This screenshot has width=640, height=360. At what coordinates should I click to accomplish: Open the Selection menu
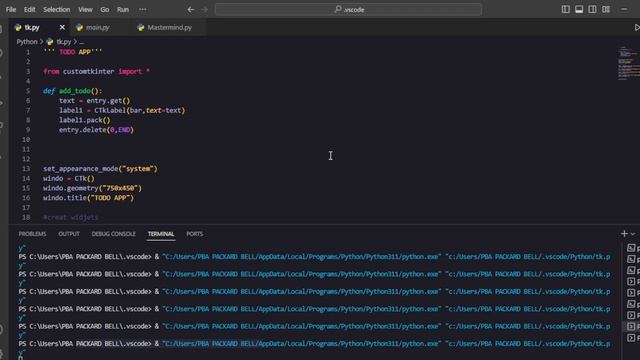[57, 9]
